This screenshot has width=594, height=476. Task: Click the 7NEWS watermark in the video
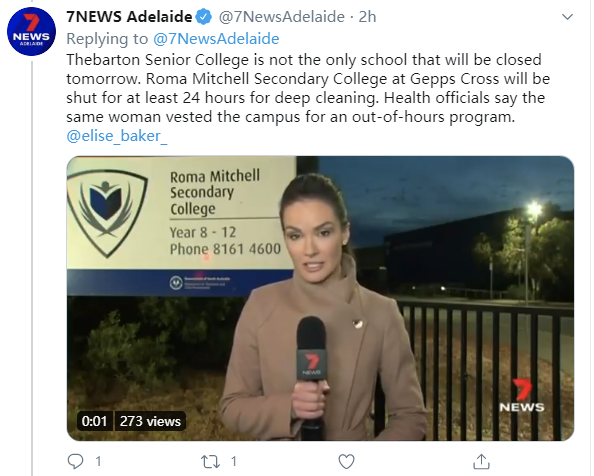point(522,396)
